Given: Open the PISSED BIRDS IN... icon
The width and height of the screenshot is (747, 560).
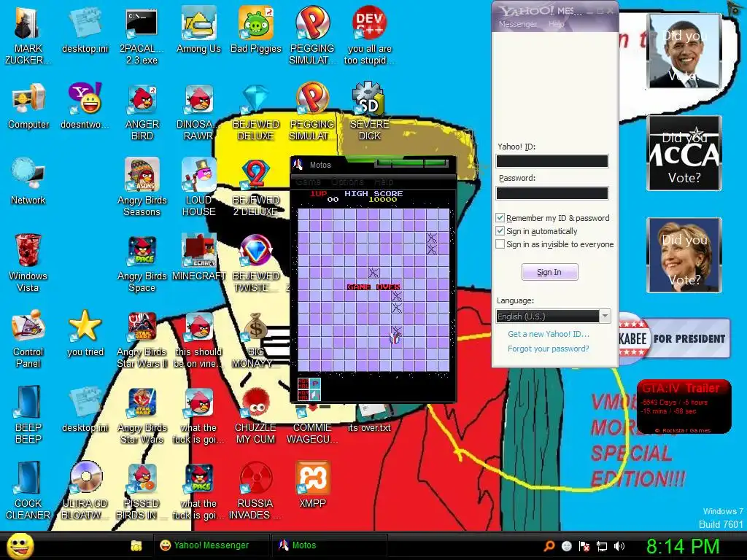Looking at the screenshot, I should pos(142,491).
